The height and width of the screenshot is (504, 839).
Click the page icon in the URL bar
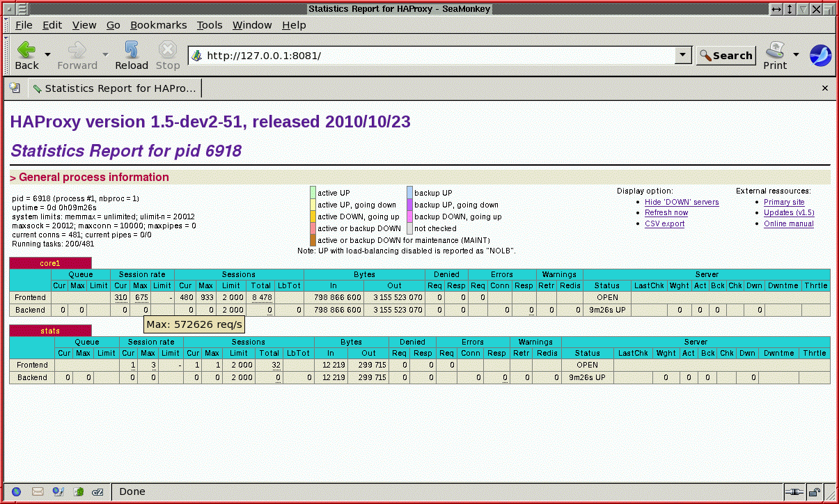(197, 56)
